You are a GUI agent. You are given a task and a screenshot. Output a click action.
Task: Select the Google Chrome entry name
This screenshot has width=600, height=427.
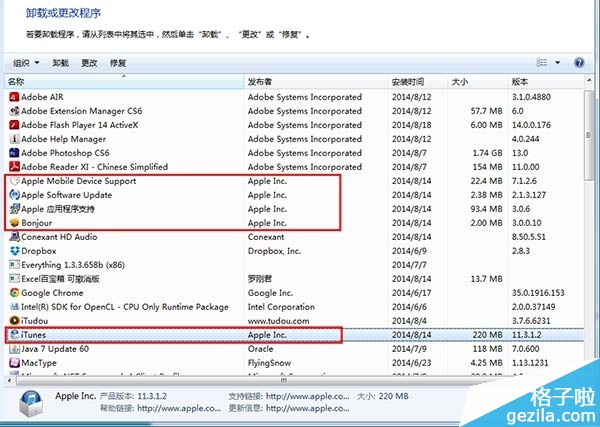(52, 293)
